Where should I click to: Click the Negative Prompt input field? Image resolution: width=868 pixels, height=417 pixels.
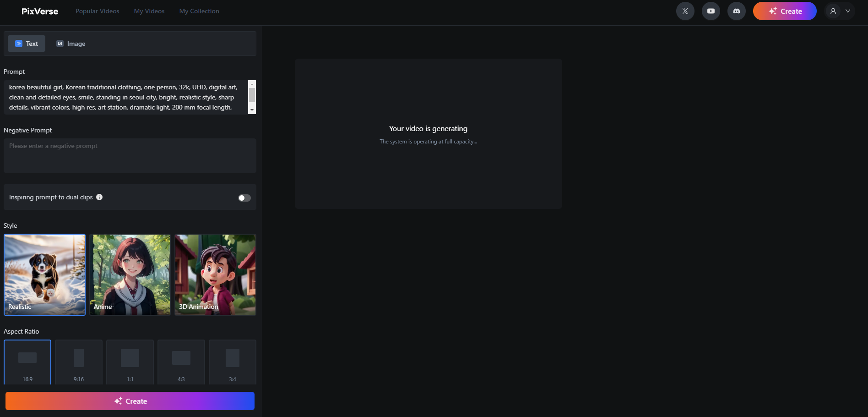coord(130,156)
